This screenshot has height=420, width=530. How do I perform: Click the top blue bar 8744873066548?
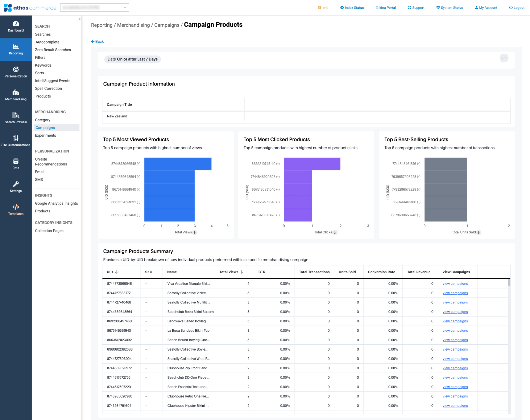tap(178, 164)
